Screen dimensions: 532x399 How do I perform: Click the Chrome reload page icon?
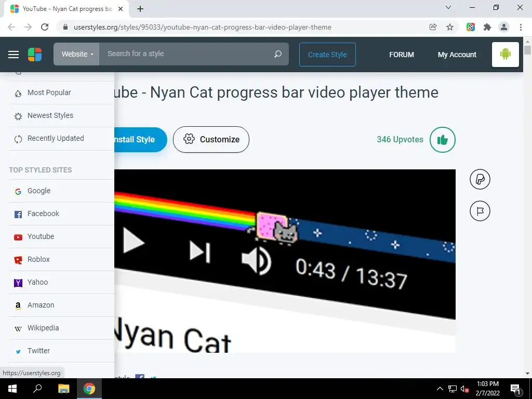tap(45, 27)
